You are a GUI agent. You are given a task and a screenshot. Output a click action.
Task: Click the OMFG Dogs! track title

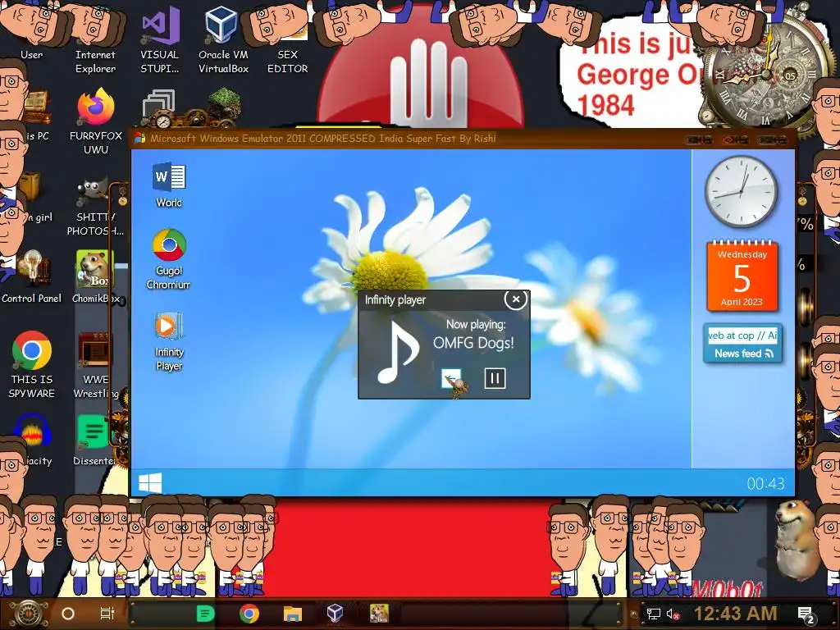(x=473, y=343)
